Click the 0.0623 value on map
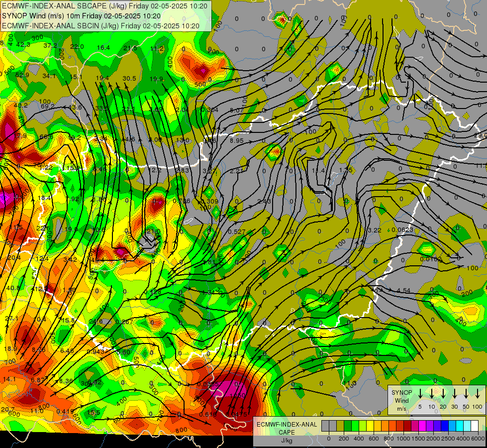This screenshot has width=487, height=448. [402, 230]
